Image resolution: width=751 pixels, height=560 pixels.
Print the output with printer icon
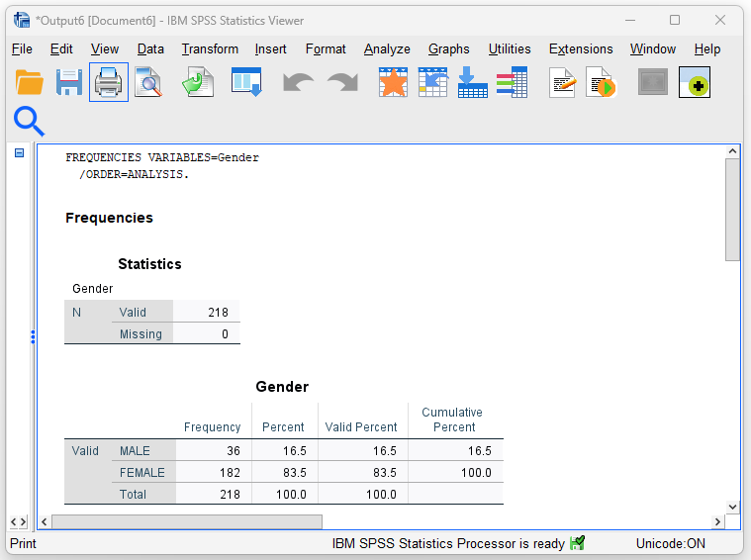point(109,82)
